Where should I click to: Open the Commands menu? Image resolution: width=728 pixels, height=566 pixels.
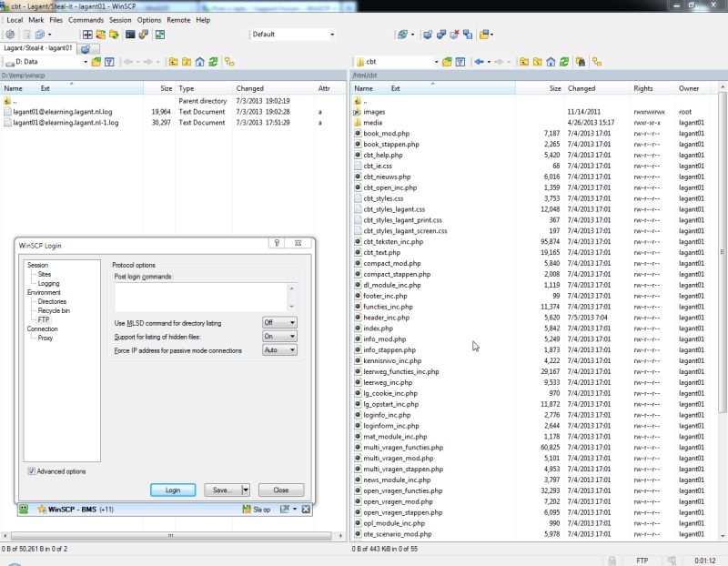(x=86, y=19)
